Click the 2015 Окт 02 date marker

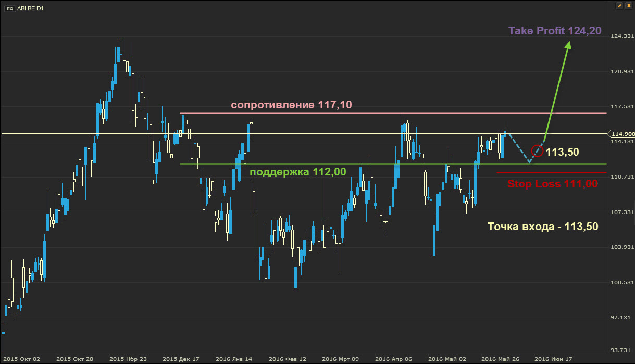click(21, 359)
